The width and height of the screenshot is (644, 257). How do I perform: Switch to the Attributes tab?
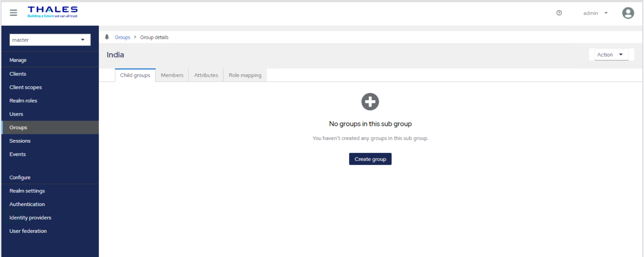click(x=206, y=75)
